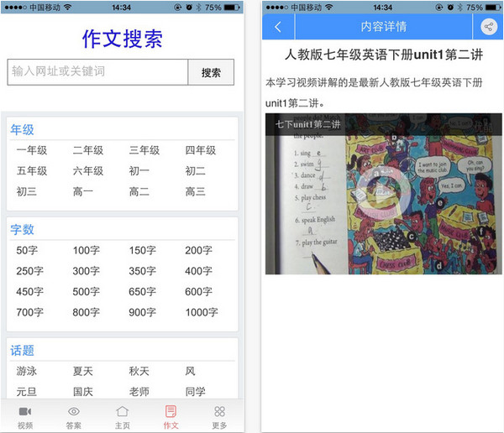Tap the 450字 option
Screen dimensions: 504x433
click(30, 292)
